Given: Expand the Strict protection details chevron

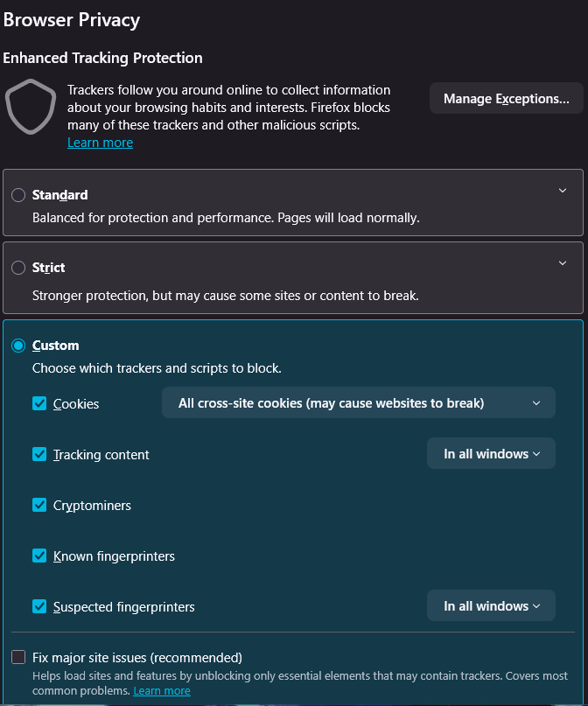Looking at the screenshot, I should [563, 262].
